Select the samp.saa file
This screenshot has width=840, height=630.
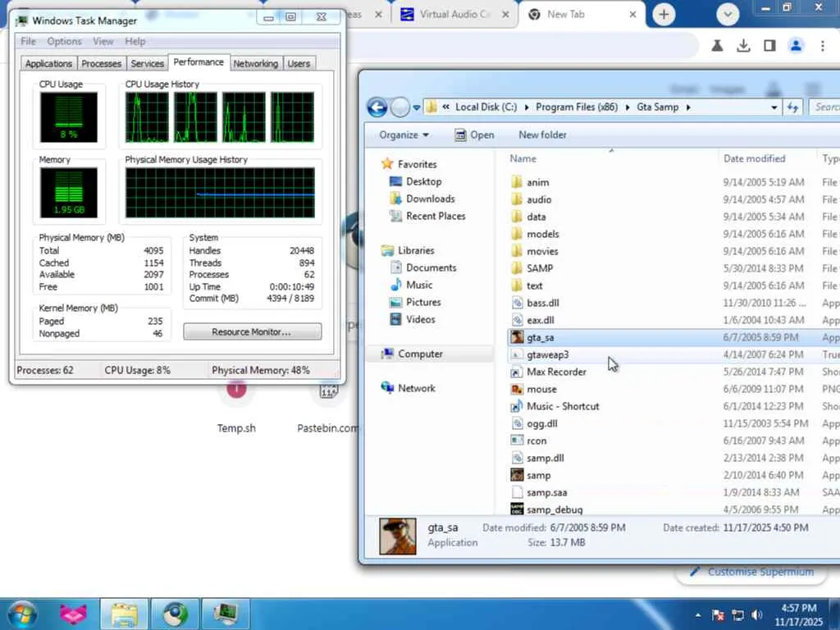tap(546, 492)
